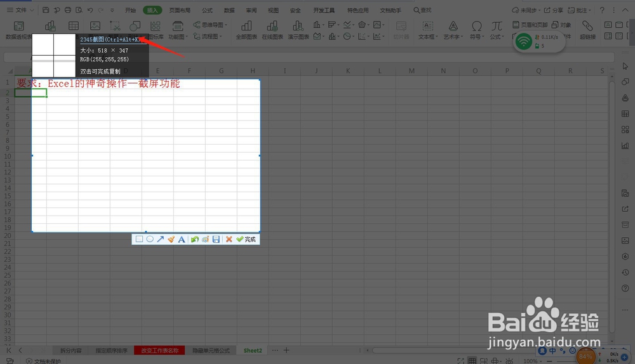The width and height of the screenshot is (635, 364).
Task: Insert a table using the table icon
Action: coord(73,26)
